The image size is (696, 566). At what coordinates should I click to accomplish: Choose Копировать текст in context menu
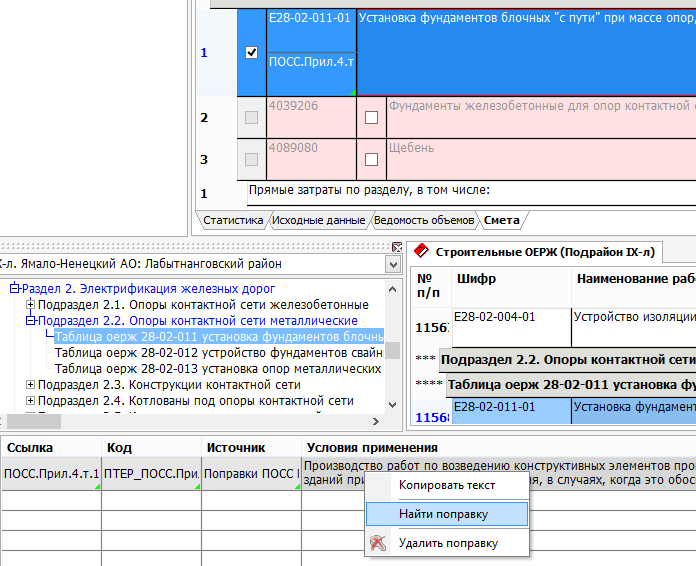[x=447, y=485]
